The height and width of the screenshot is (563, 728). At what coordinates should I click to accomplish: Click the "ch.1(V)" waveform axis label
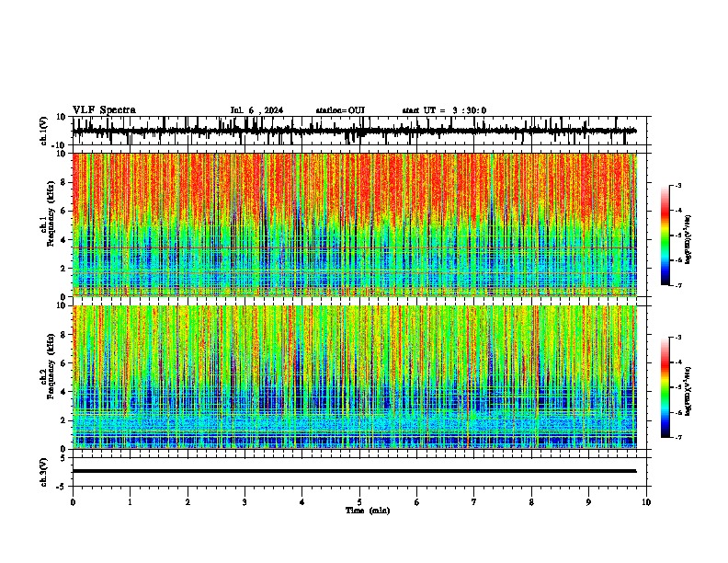point(44,131)
